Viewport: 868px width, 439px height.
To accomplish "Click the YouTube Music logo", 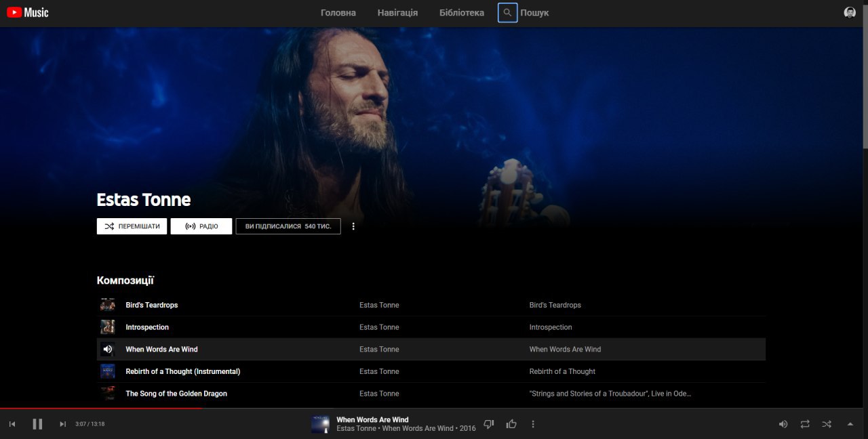I will (x=28, y=12).
